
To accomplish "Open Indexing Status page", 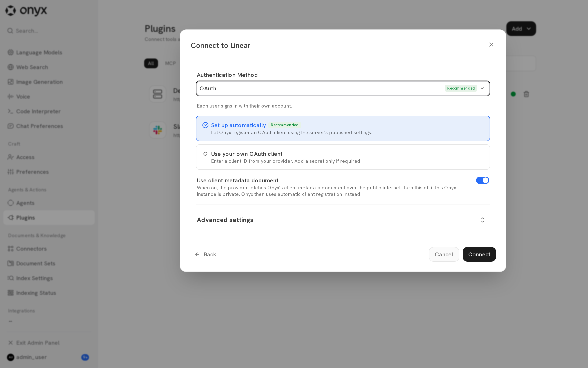I will pyautogui.click(x=49, y=293).
